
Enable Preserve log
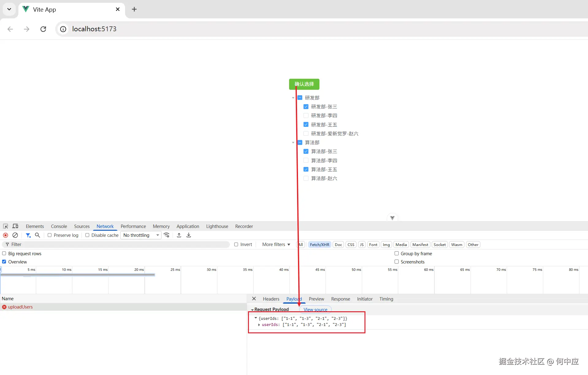pyautogui.click(x=49, y=235)
